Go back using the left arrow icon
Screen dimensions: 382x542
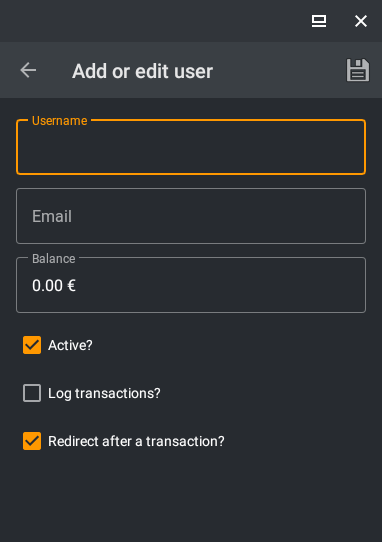tap(28, 70)
